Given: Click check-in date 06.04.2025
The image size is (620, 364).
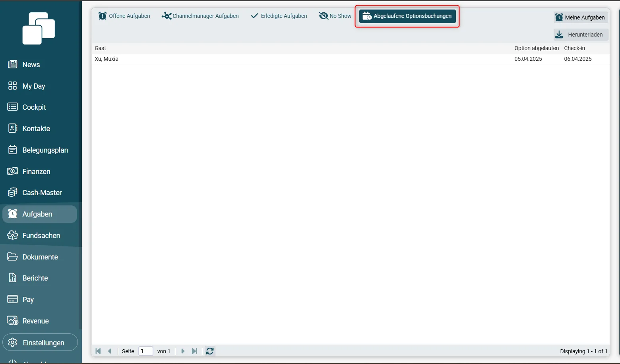Looking at the screenshot, I should 578,59.
